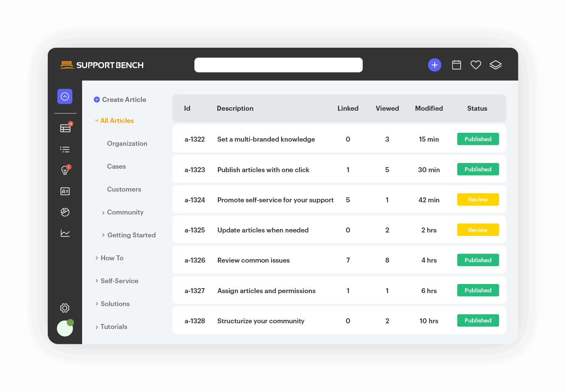This screenshot has width=566, height=392.
Task: Select the Organization category
Action: click(127, 144)
